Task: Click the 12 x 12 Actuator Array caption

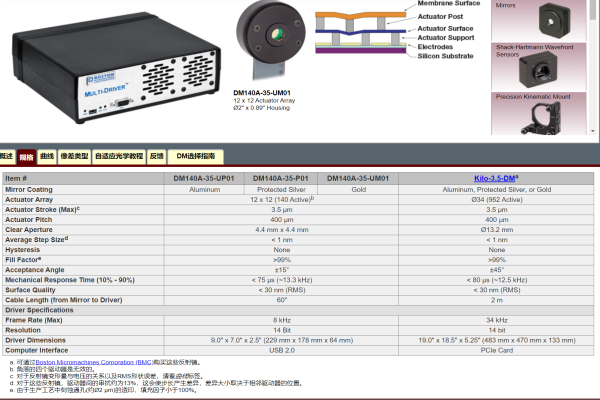Action: (x=264, y=101)
